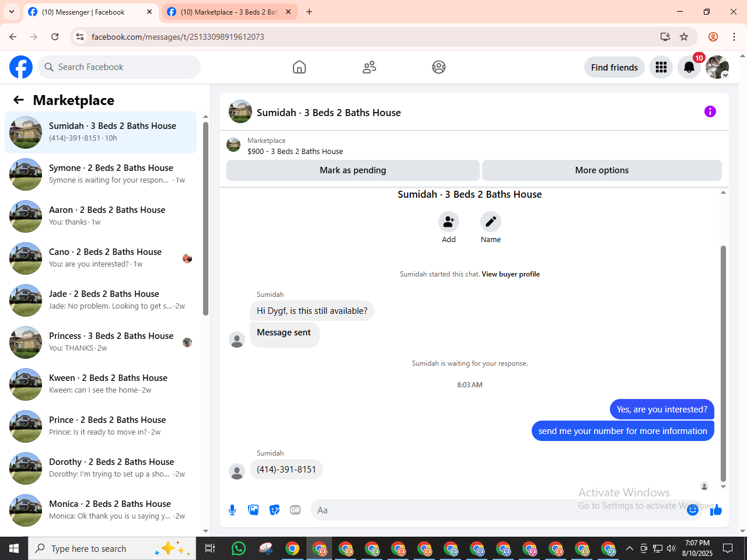Click Add people icon

coord(449,222)
